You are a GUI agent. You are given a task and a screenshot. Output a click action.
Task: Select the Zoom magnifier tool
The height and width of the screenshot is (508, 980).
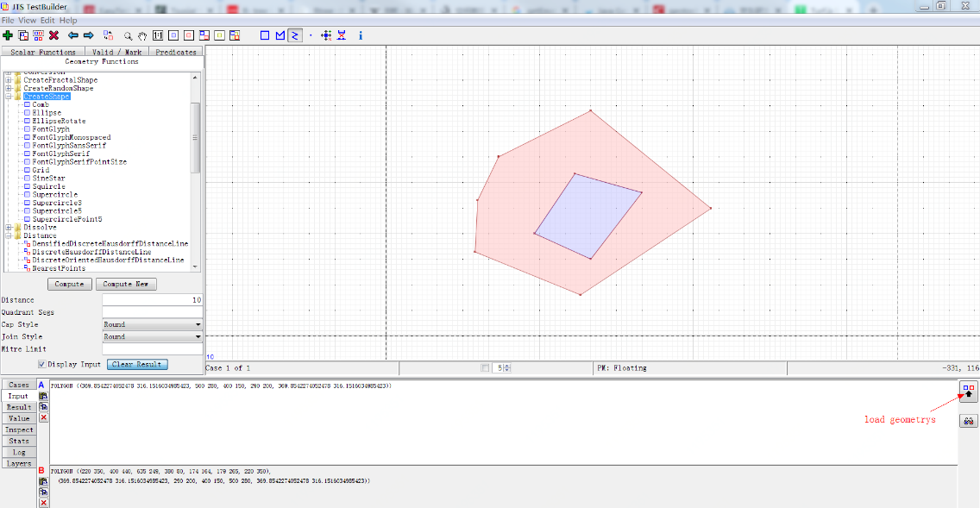pyautogui.click(x=127, y=35)
